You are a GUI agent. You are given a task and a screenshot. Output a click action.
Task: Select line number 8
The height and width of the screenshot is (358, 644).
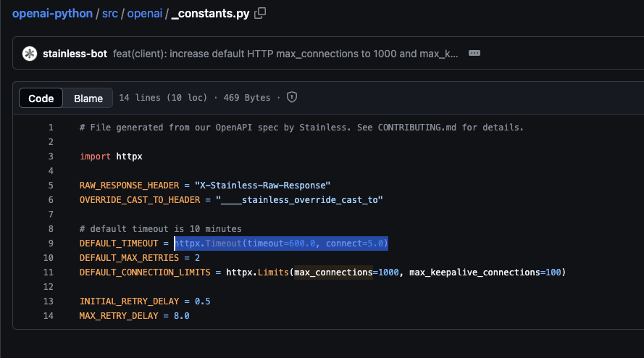[x=51, y=229]
